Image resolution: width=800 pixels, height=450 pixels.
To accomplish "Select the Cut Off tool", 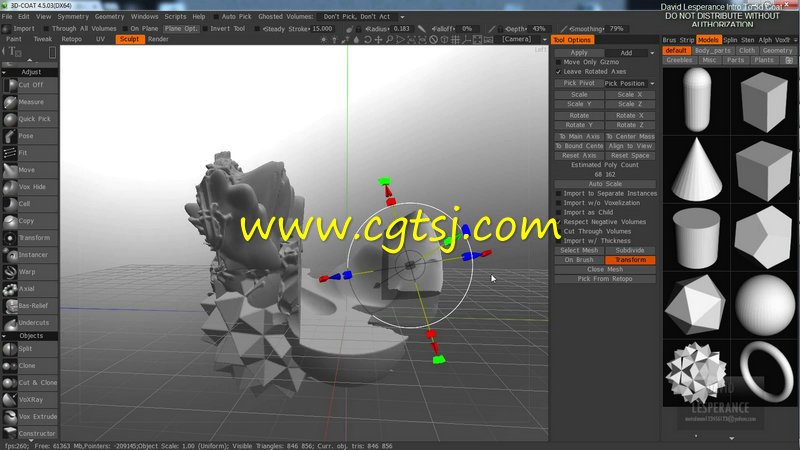I will coord(30,85).
